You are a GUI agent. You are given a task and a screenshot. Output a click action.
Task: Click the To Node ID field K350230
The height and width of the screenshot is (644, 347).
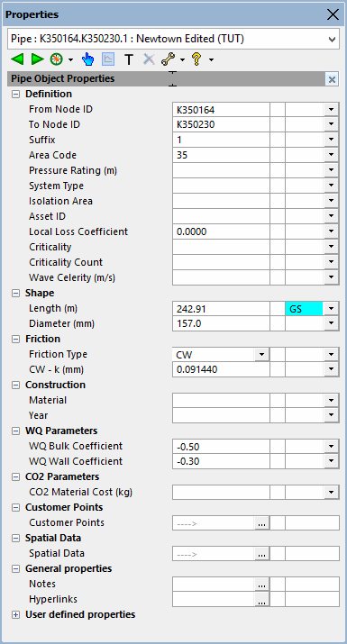pyautogui.click(x=221, y=125)
